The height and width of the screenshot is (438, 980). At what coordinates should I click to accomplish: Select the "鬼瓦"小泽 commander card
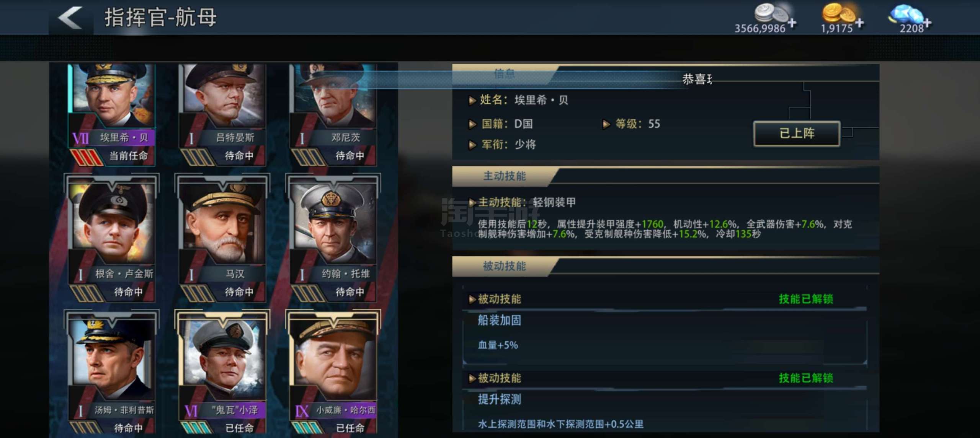(222, 373)
